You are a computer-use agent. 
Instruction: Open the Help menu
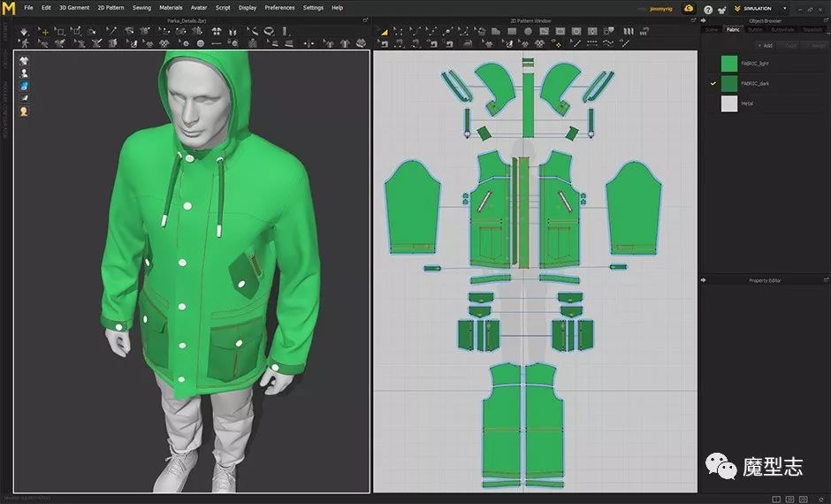tap(337, 8)
